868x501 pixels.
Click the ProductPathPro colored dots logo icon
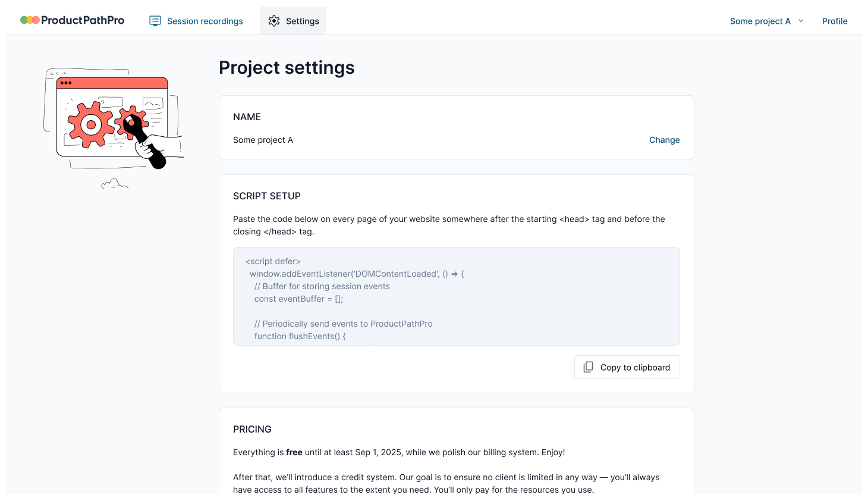point(30,20)
